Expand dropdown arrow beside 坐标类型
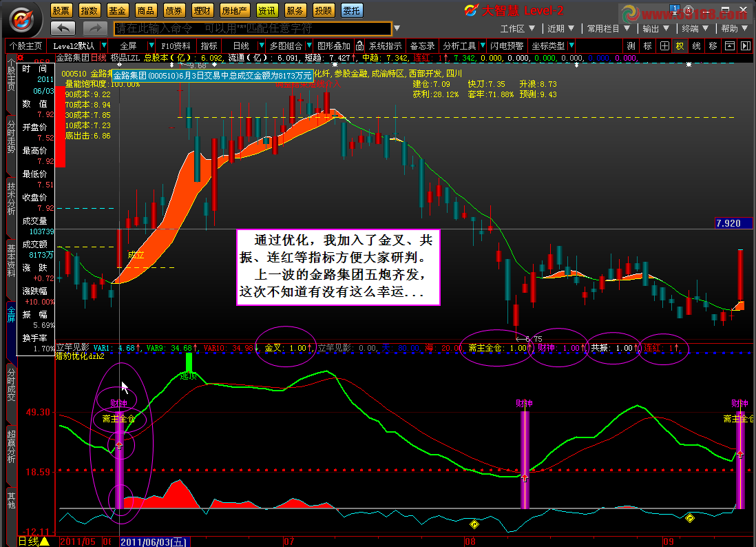Image resolution: width=756 pixels, height=547 pixels. coord(571,46)
